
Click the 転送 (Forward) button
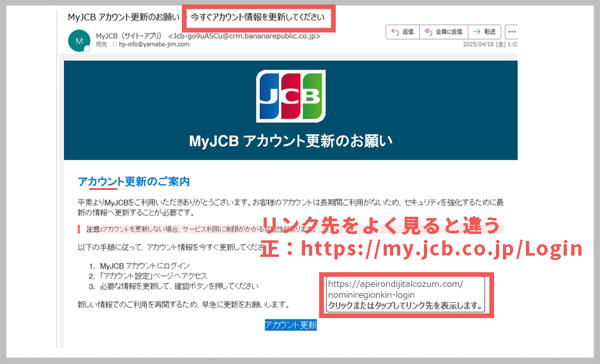click(x=484, y=31)
